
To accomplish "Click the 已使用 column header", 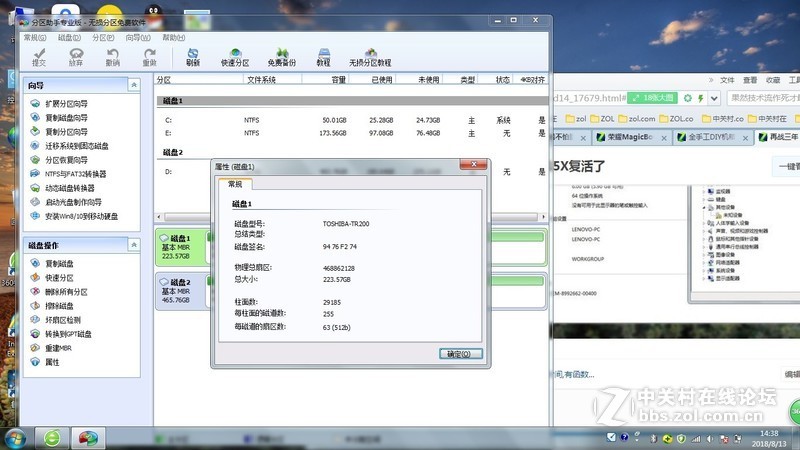I will coord(372,80).
